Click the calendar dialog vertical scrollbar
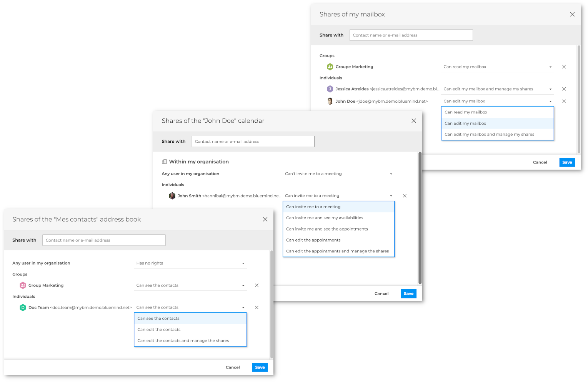Image resolution: width=588 pixels, height=382 pixels. point(420,218)
